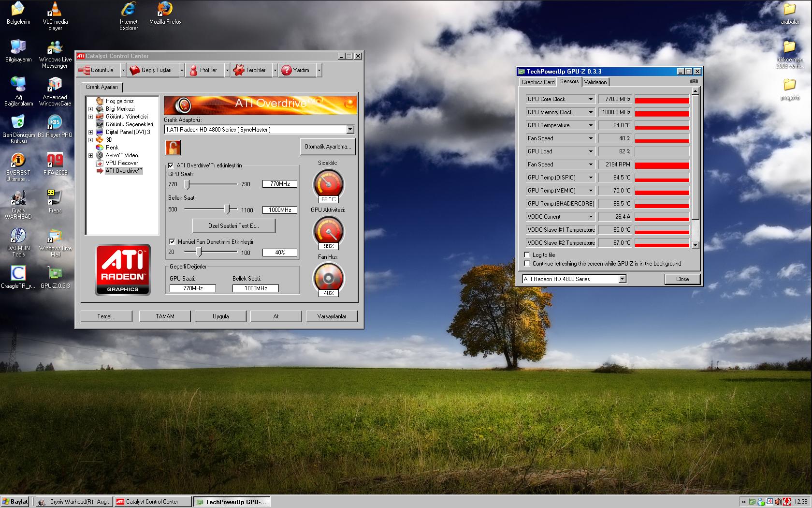Enable Continue refreshing in background checkbox

pyautogui.click(x=527, y=263)
